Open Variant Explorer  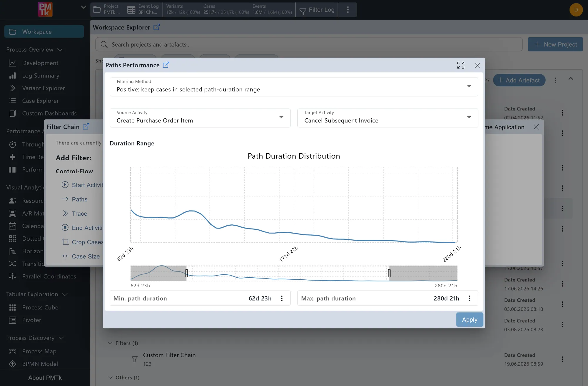click(x=44, y=88)
